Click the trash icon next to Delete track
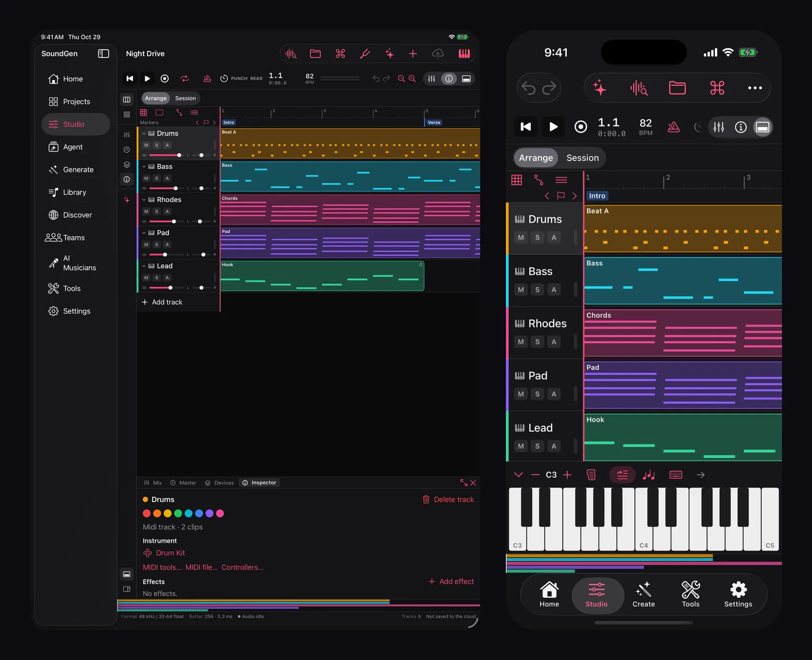Viewport: 812px width, 660px height. 426,500
